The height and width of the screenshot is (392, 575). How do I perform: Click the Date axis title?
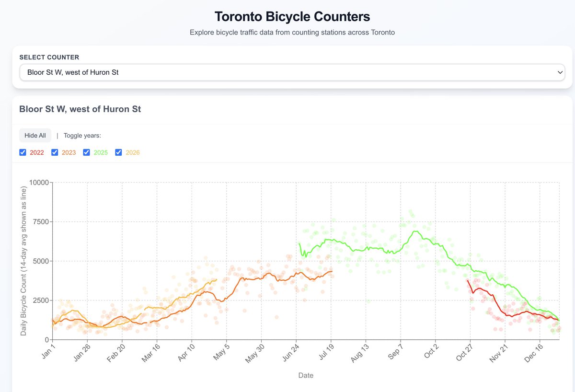[x=306, y=376]
